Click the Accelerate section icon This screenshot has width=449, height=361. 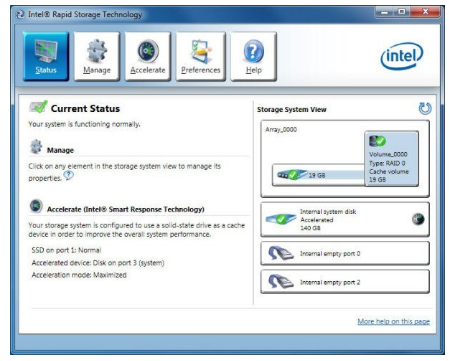[36, 206]
